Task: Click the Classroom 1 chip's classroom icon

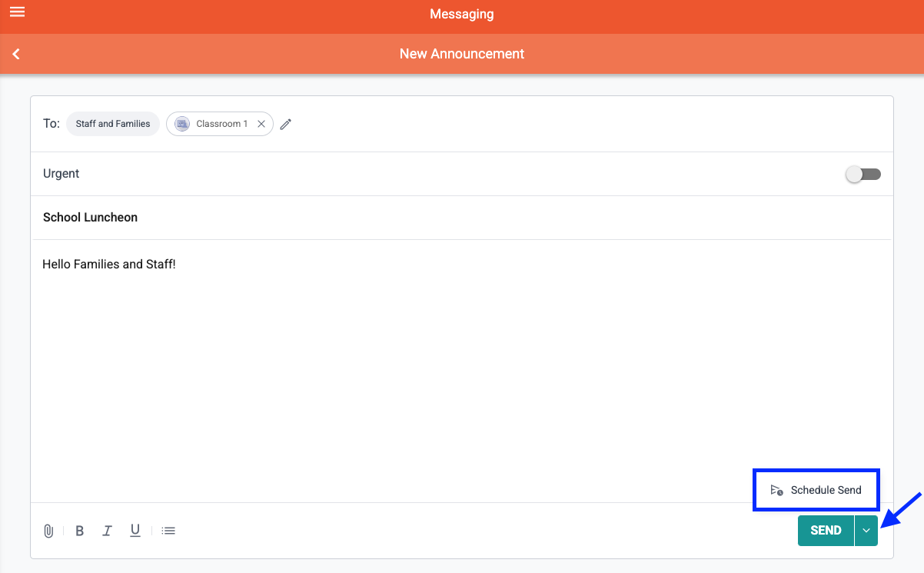Action: click(182, 124)
